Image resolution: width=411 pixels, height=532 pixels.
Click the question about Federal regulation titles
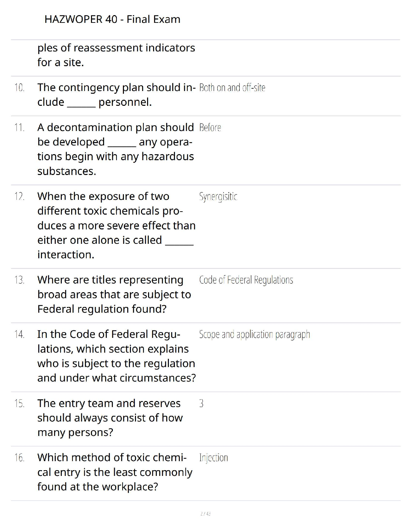(x=114, y=294)
